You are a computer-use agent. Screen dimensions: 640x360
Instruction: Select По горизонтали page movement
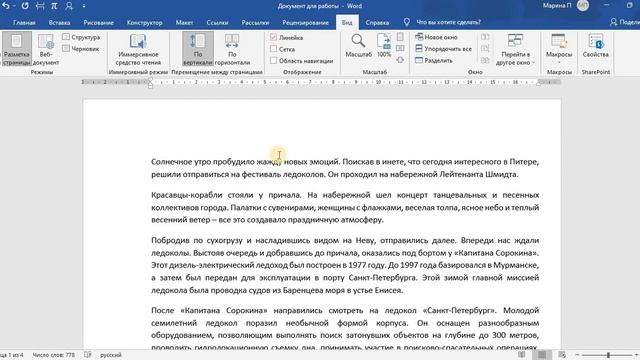pos(232,49)
